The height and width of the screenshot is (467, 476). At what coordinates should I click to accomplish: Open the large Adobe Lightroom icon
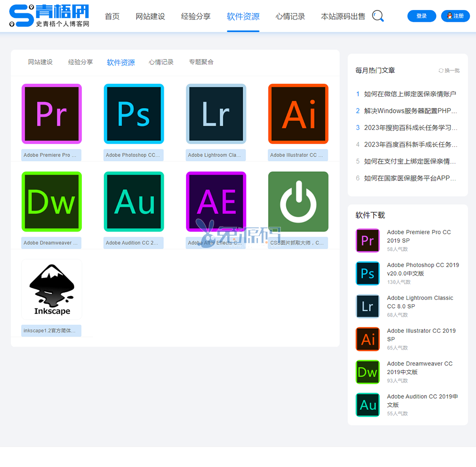216,114
